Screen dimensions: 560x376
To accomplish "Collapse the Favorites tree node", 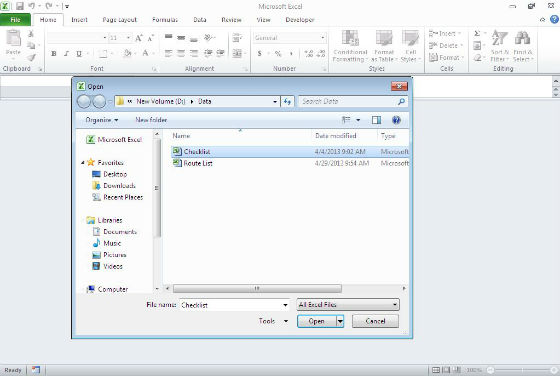I will pos(82,162).
